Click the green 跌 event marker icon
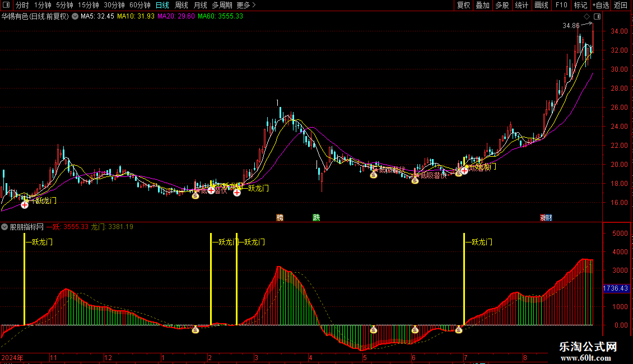 (316, 217)
